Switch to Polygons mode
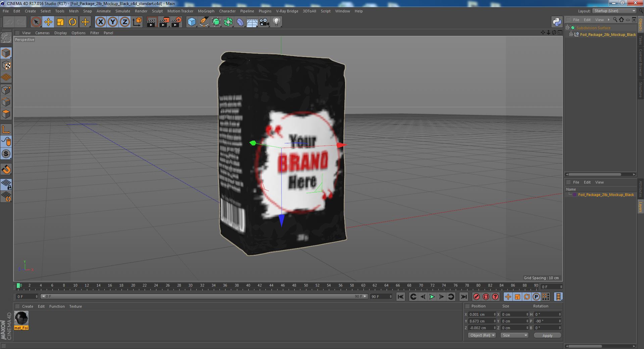 [x=6, y=114]
